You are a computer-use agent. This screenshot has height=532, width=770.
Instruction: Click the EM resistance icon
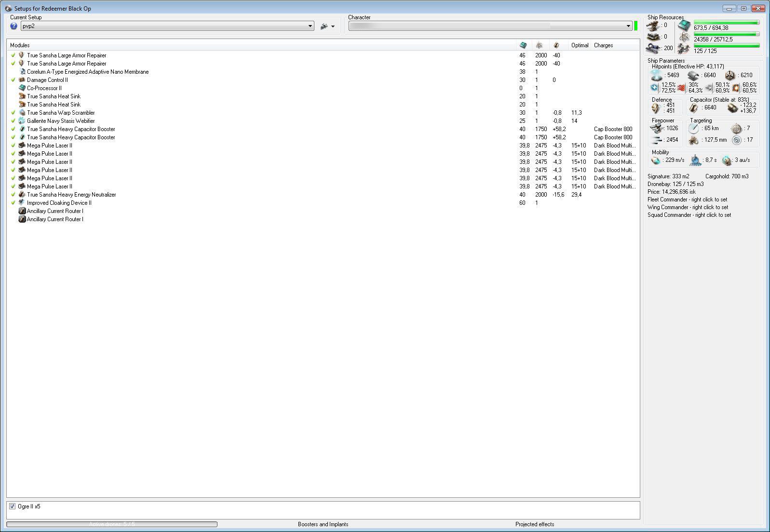tap(655, 88)
